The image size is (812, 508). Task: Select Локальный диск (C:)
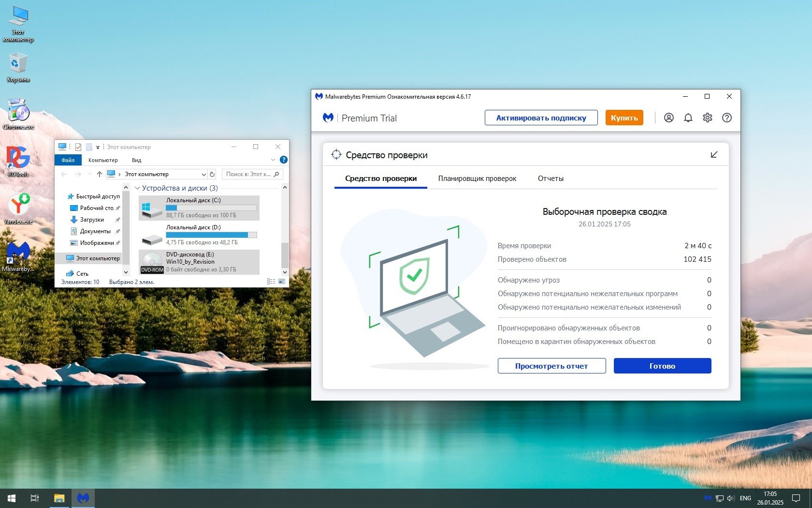199,208
